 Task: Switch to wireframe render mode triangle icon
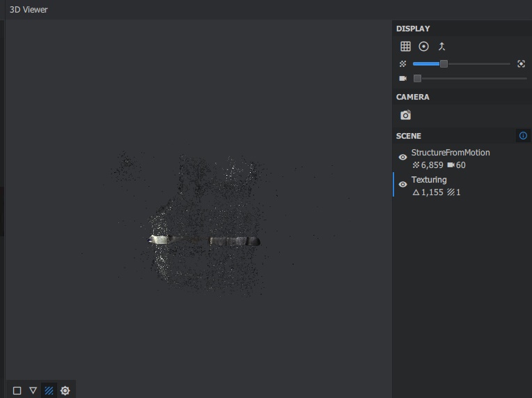[33, 390]
